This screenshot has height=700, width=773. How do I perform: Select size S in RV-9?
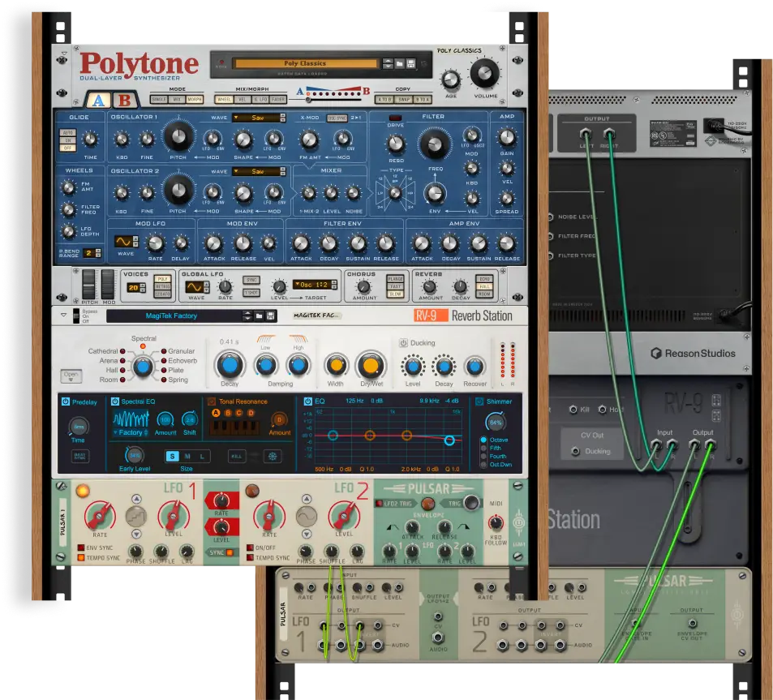(172, 457)
